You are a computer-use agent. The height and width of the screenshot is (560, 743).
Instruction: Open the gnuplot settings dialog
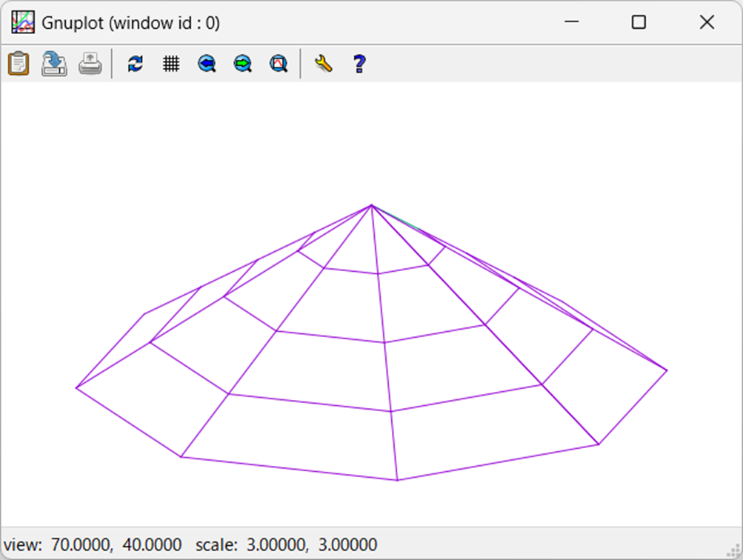point(324,64)
